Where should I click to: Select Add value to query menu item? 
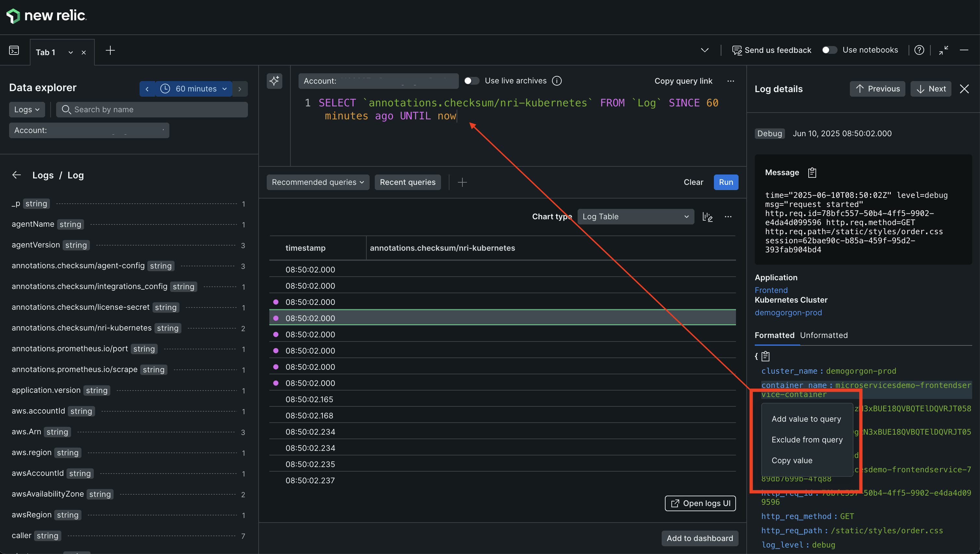coord(806,419)
